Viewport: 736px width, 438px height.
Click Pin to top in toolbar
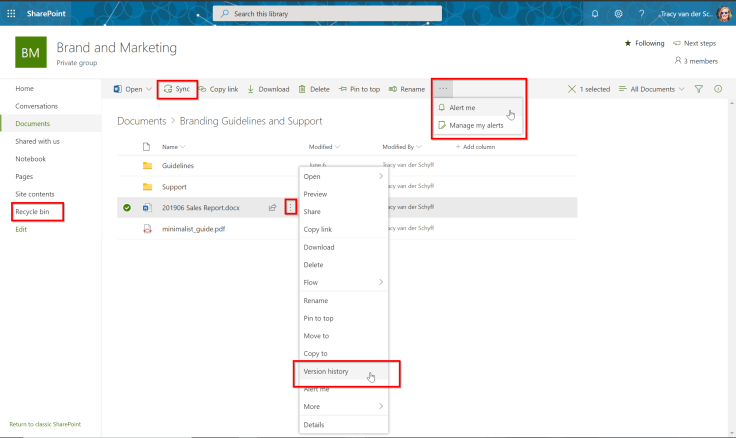(x=358, y=89)
